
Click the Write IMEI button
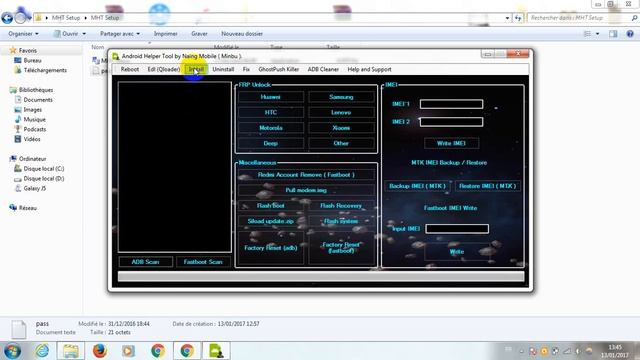[451, 143]
